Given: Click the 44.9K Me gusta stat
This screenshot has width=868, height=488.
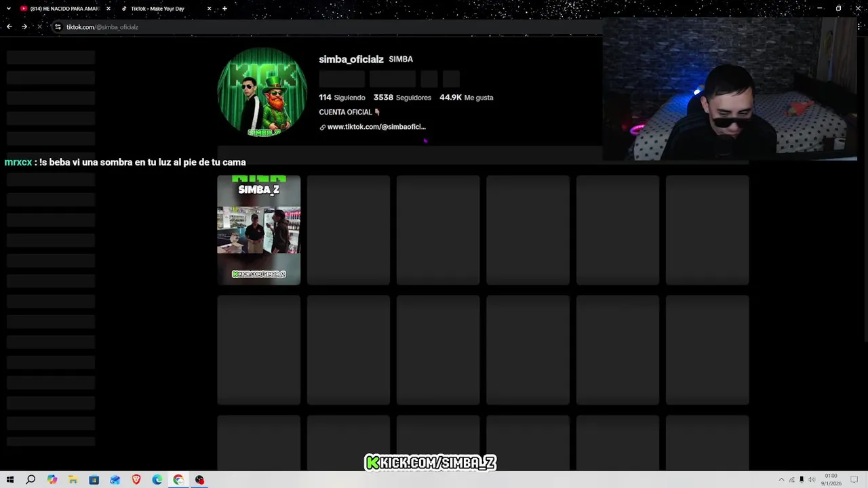Looking at the screenshot, I should tap(467, 98).
